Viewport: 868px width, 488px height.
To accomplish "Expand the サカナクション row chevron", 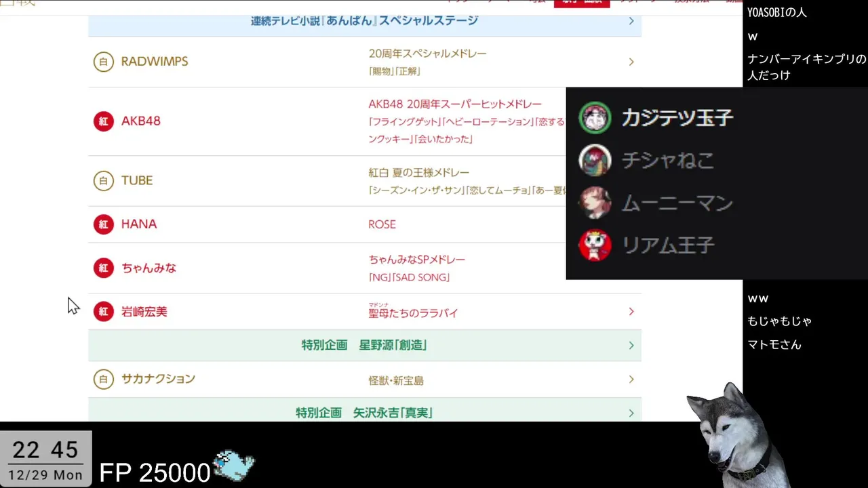I will [x=631, y=380].
